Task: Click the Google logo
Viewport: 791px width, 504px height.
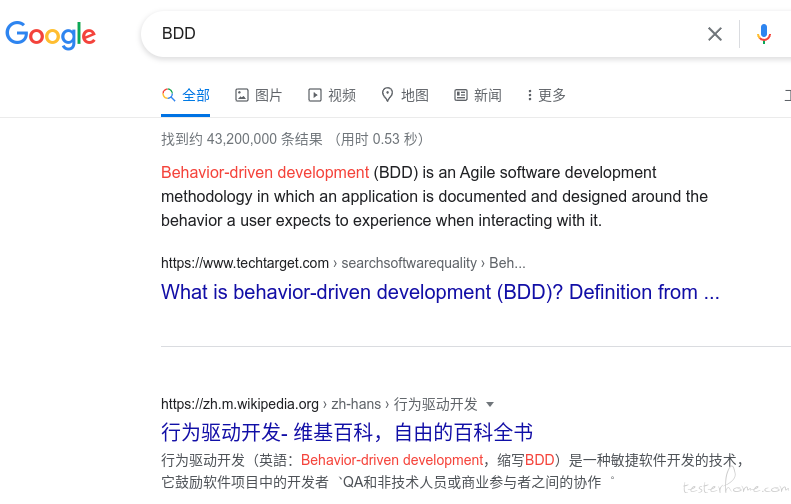Action: pos(50,34)
